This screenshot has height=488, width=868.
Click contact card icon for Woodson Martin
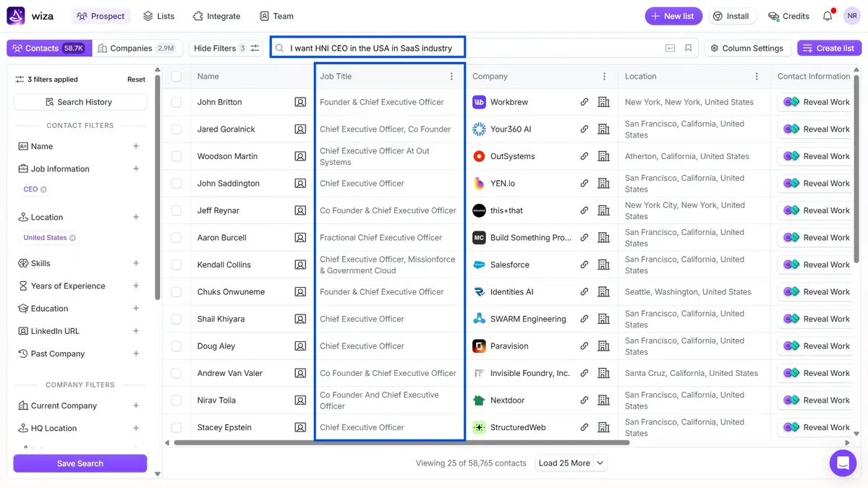[x=300, y=157]
